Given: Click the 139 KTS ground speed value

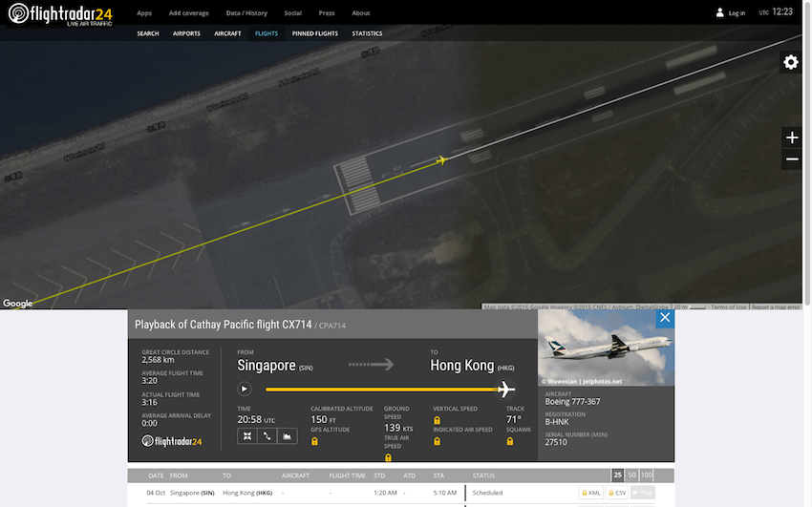Looking at the screenshot, I should (398, 428).
